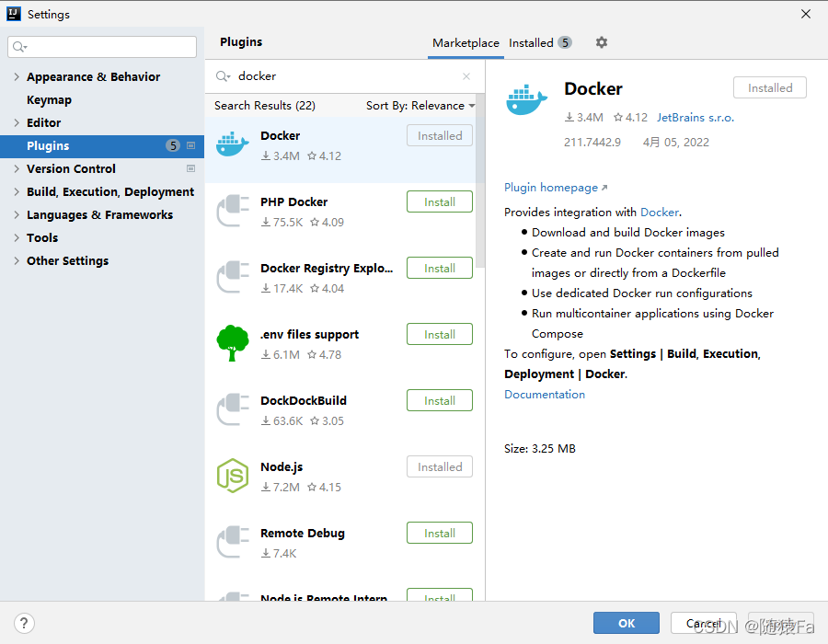This screenshot has height=644, width=828.
Task: Switch to the Marketplace tab
Action: coord(466,43)
